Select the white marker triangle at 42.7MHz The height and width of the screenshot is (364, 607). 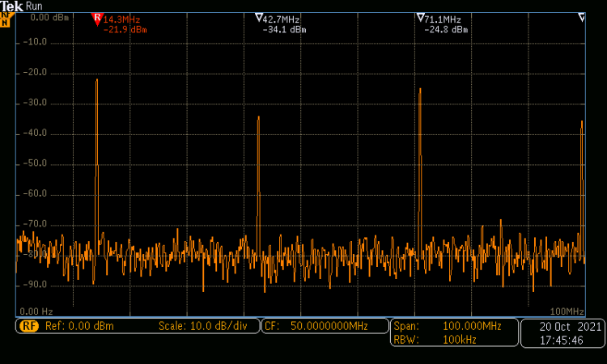click(258, 18)
